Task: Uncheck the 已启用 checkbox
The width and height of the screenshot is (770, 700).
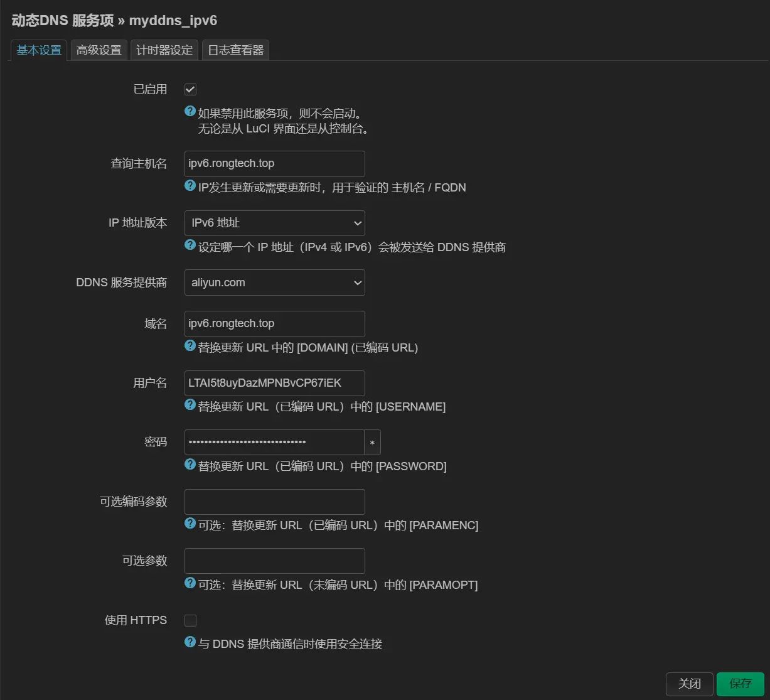Action: pyautogui.click(x=190, y=90)
